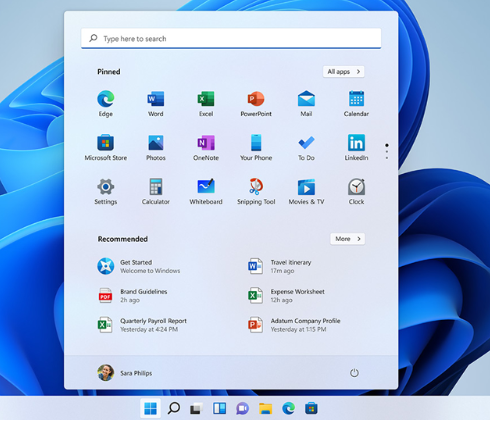Open Search from the taskbar
This screenshot has height=424, width=490.
(x=173, y=408)
